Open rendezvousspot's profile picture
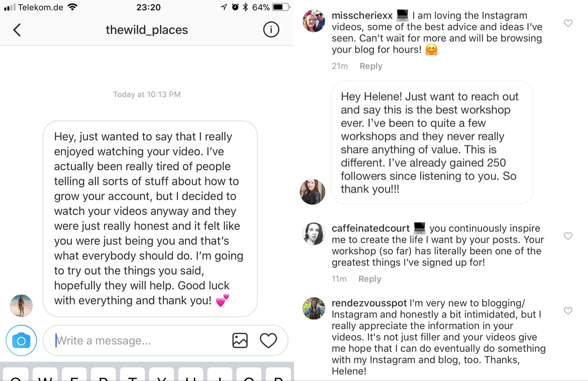Viewport: 588px width, 381px height. pos(314,308)
